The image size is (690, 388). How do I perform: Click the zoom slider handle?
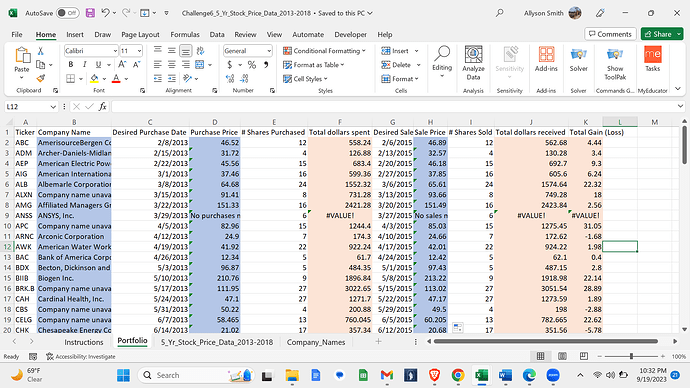coord(631,356)
